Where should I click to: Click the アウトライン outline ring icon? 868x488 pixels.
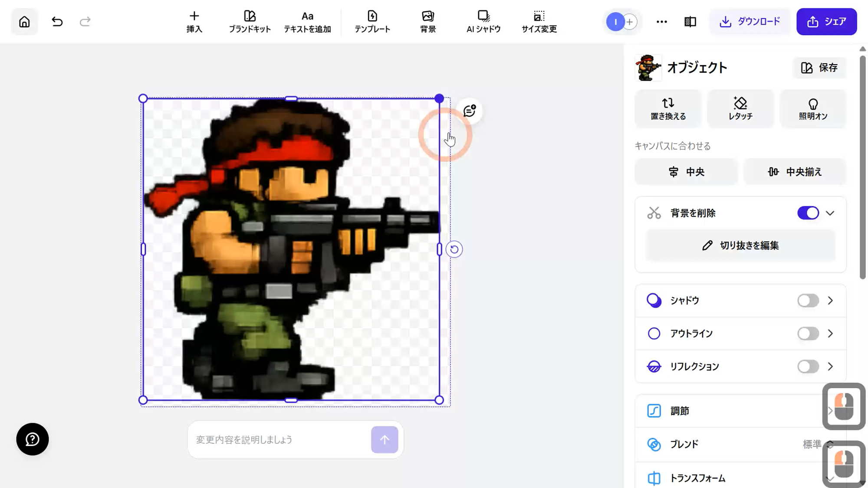pos(654,334)
